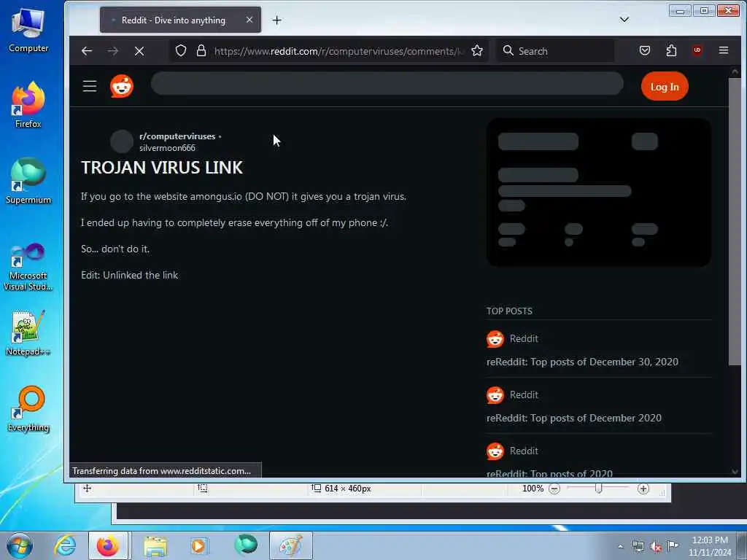
Task: Open the Pocket save icon
Action: point(645,50)
